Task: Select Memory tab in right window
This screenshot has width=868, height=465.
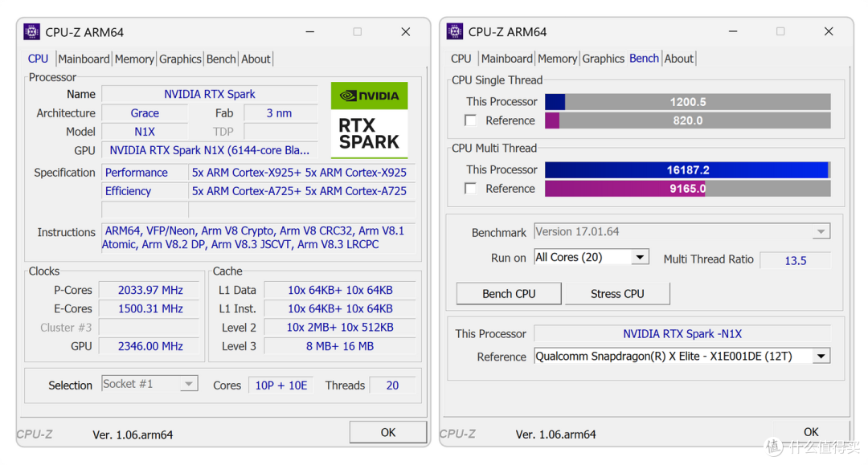Action: coord(557,59)
